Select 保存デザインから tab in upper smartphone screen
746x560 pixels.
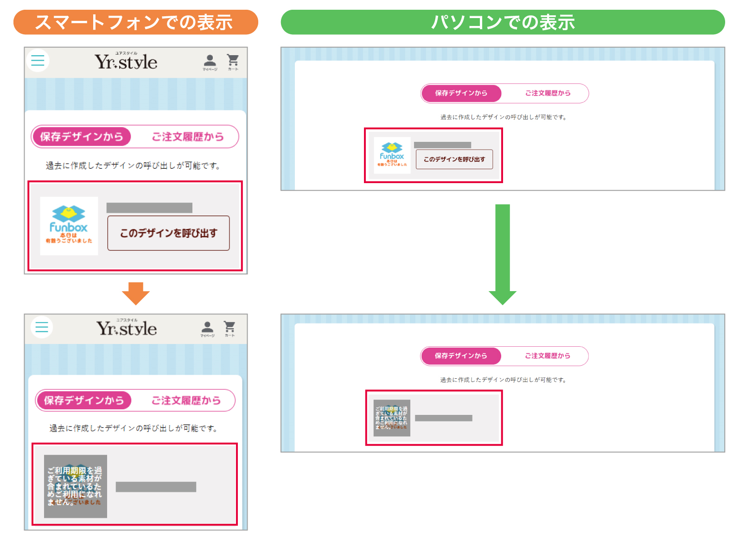tap(82, 137)
